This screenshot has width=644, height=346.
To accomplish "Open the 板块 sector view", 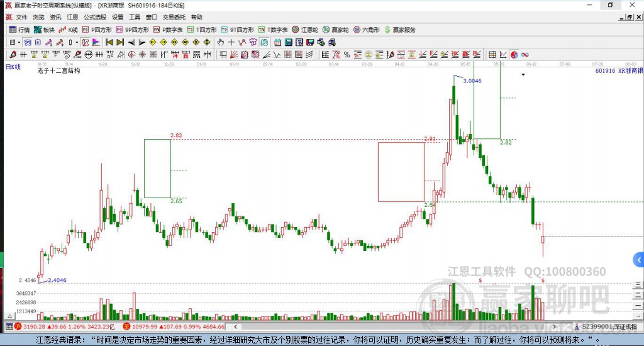I will pos(45,30).
